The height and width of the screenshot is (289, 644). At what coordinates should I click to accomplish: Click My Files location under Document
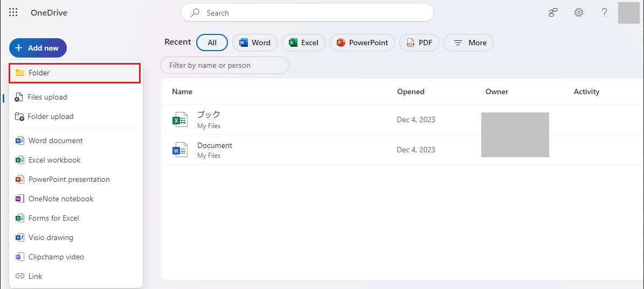(209, 156)
